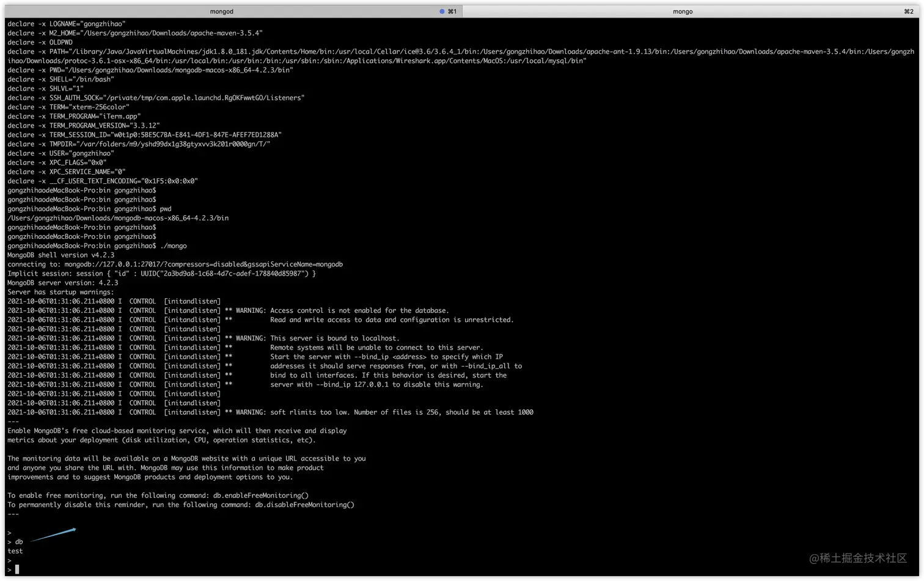Click the Implicit session UUID line
The height and width of the screenshot is (581, 924).
click(x=161, y=274)
